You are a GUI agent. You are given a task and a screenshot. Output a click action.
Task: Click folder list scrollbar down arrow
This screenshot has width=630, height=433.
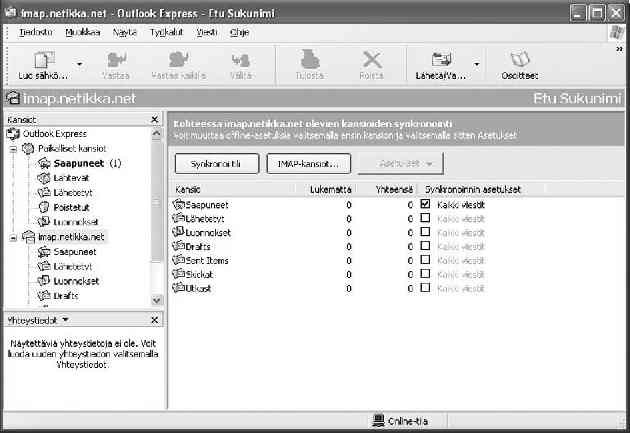[157, 300]
